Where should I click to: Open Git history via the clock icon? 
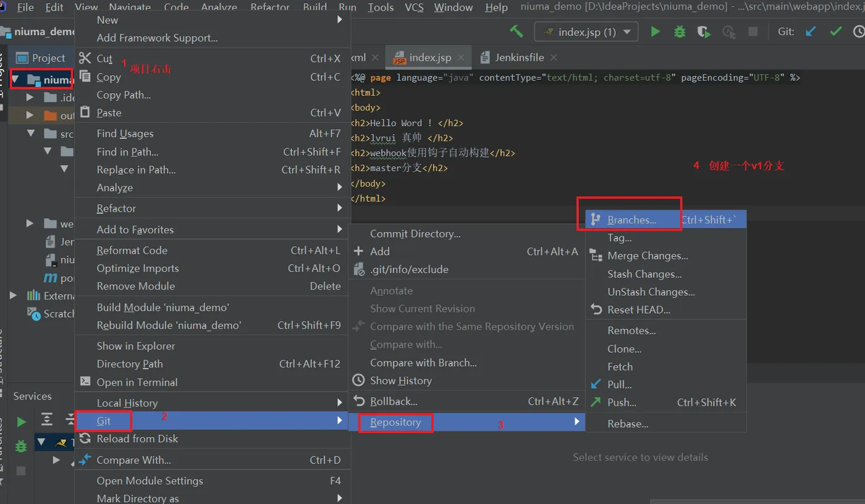pyautogui.click(x=859, y=31)
